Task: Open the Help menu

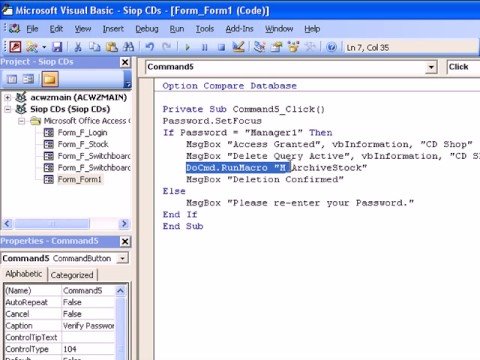Action: (x=312, y=29)
